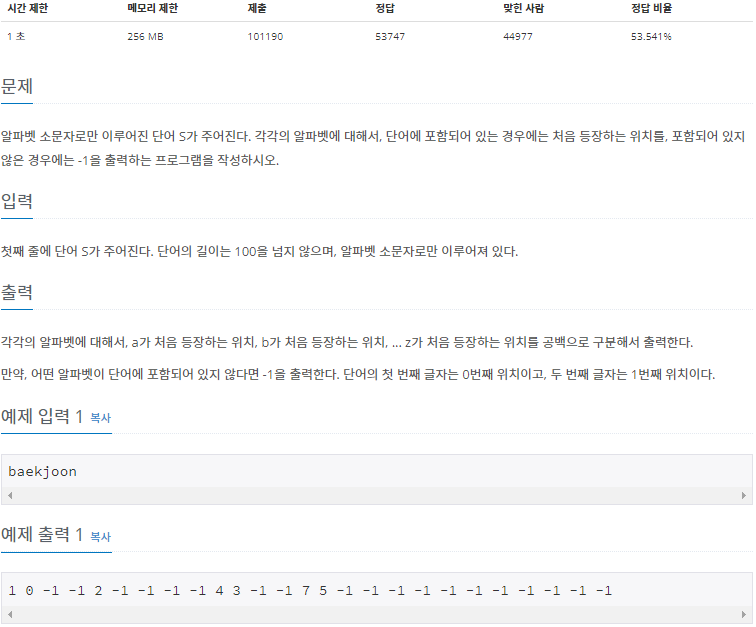Image resolution: width=756 pixels, height=627 pixels.
Task: Click the 정답 column header
Action: coord(385,8)
